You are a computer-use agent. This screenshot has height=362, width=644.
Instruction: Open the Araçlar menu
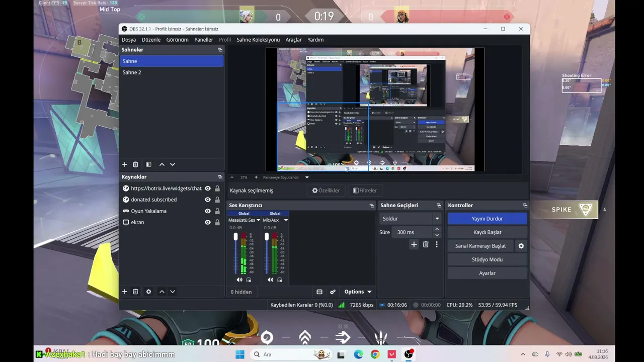pos(294,40)
